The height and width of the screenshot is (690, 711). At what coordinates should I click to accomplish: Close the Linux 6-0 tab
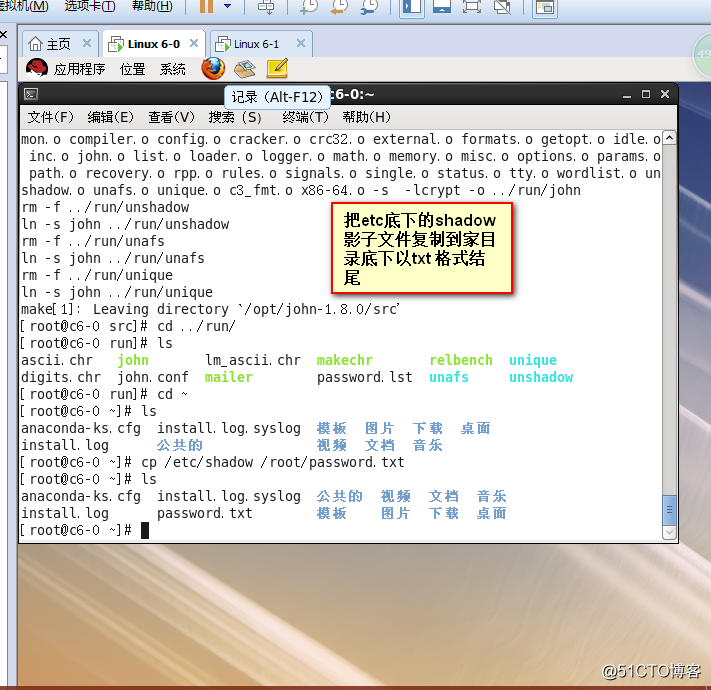(194, 43)
